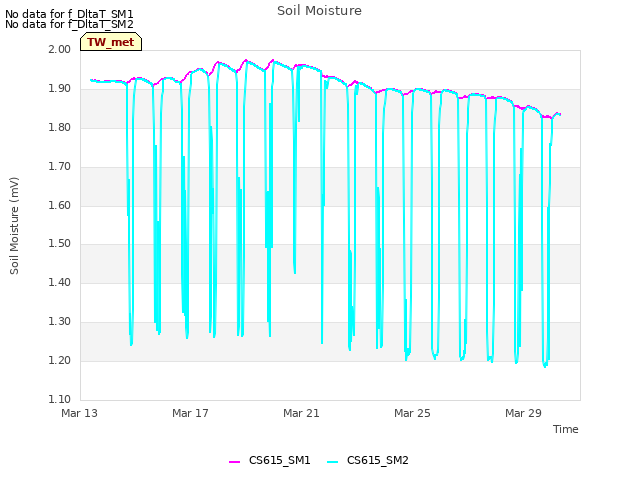Click the cyan CS615_SM2 legend swatch
This screenshot has height=480, width=640.
coord(333,461)
